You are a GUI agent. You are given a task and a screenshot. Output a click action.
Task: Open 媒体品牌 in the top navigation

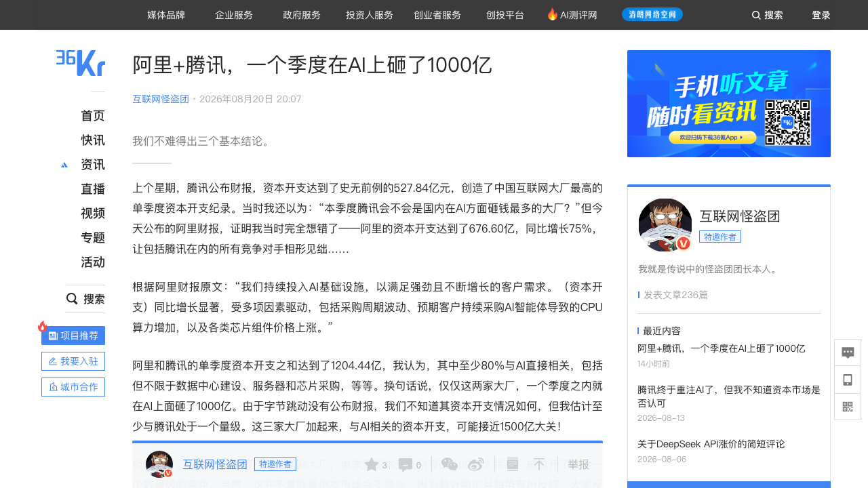[166, 15]
